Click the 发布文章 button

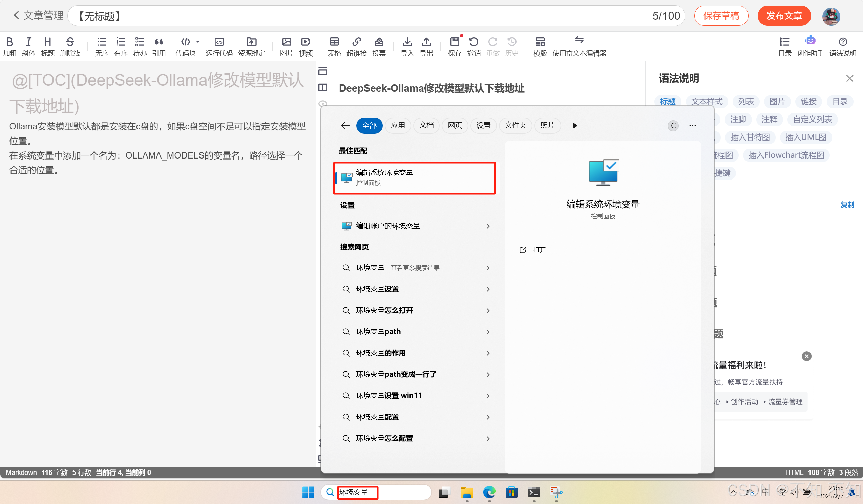[x=783, y=16]
